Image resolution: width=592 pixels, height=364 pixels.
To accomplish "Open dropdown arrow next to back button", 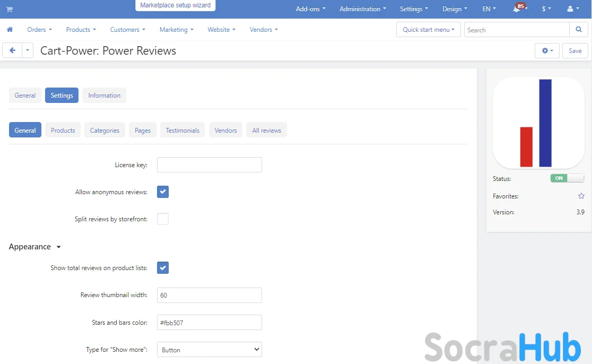I will pos(28,50).
